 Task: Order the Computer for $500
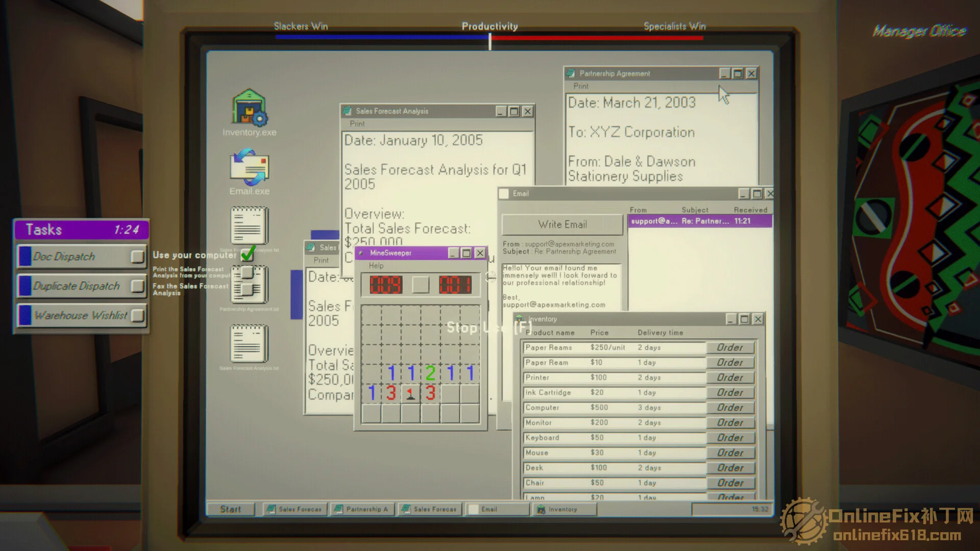[730, 408]
